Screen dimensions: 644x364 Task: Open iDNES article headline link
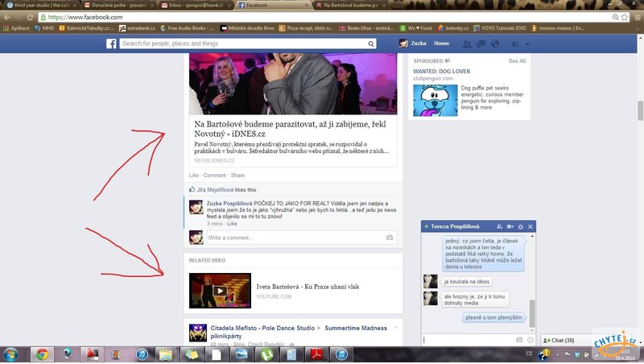[x=290, y=129]
